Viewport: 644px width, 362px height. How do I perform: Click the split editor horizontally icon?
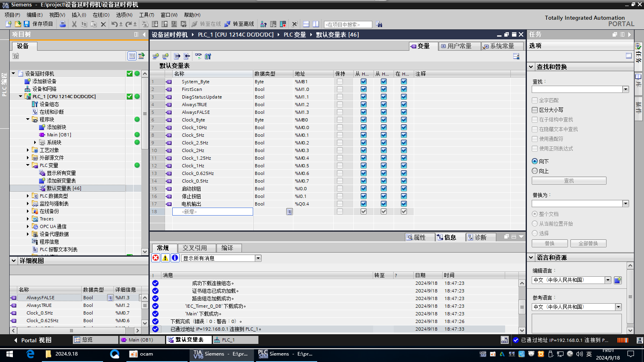306,24
